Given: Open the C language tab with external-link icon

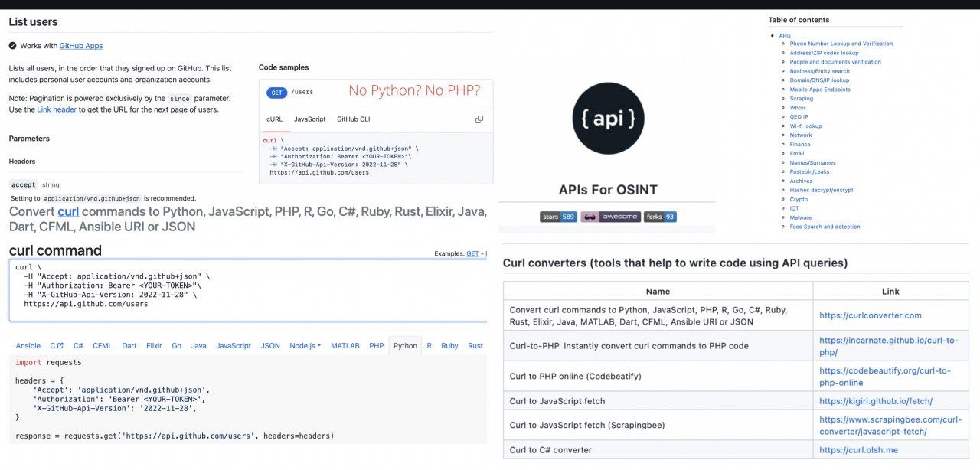Looking at the screenshot, I should [57, 346].
